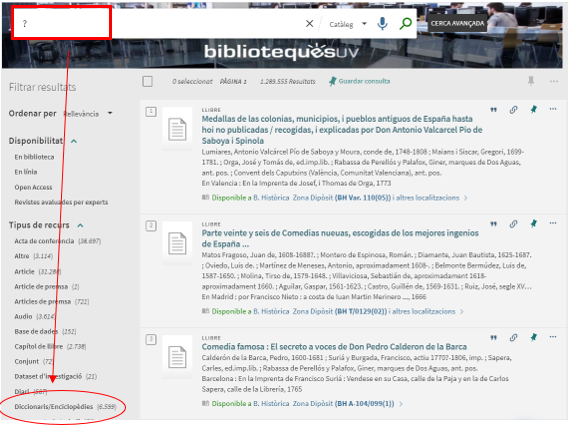Filter by Acta de conferència type
The width and height of the screenshot is (571, 430).
pos(58,241)
